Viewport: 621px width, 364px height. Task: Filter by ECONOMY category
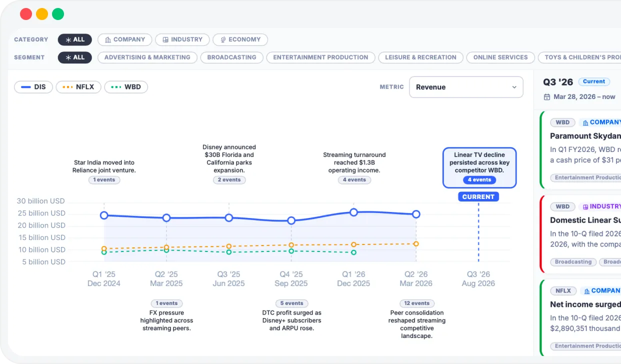240,39
